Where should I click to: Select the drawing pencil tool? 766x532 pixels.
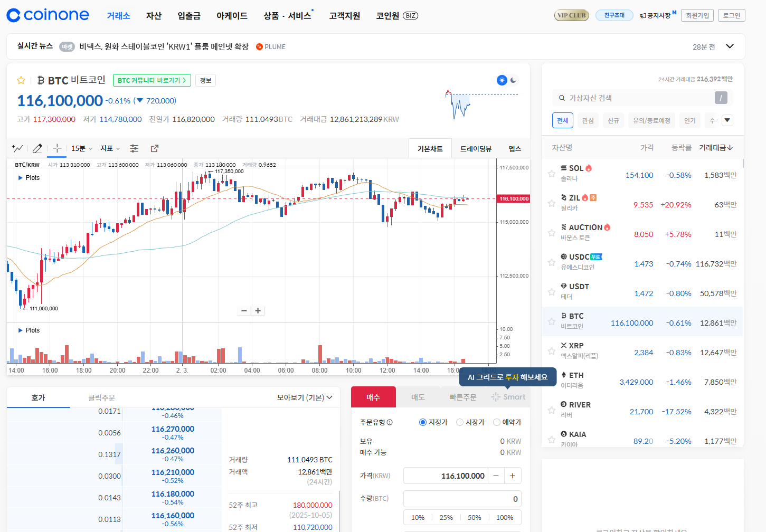point(37,148)
